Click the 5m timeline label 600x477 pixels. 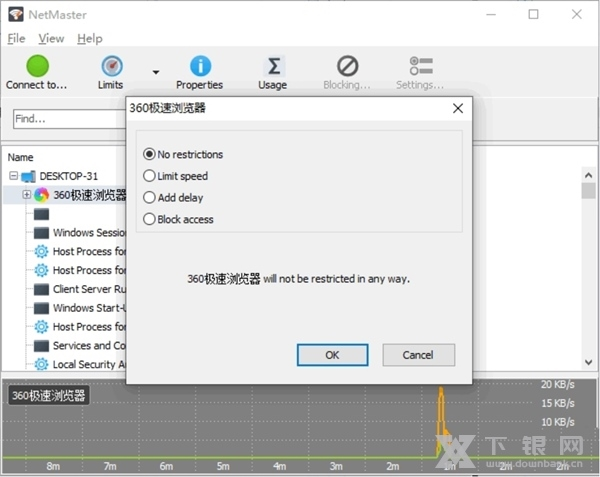(223, 466)
